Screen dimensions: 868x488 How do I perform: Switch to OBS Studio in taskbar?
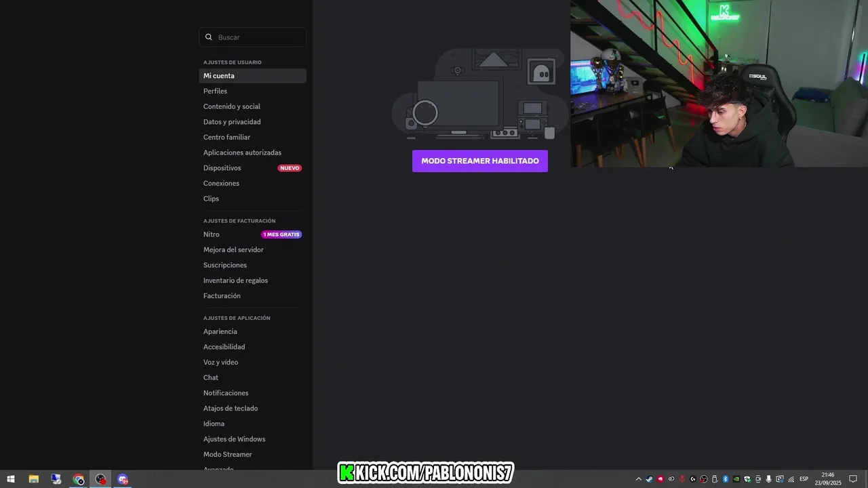point(101,479)
